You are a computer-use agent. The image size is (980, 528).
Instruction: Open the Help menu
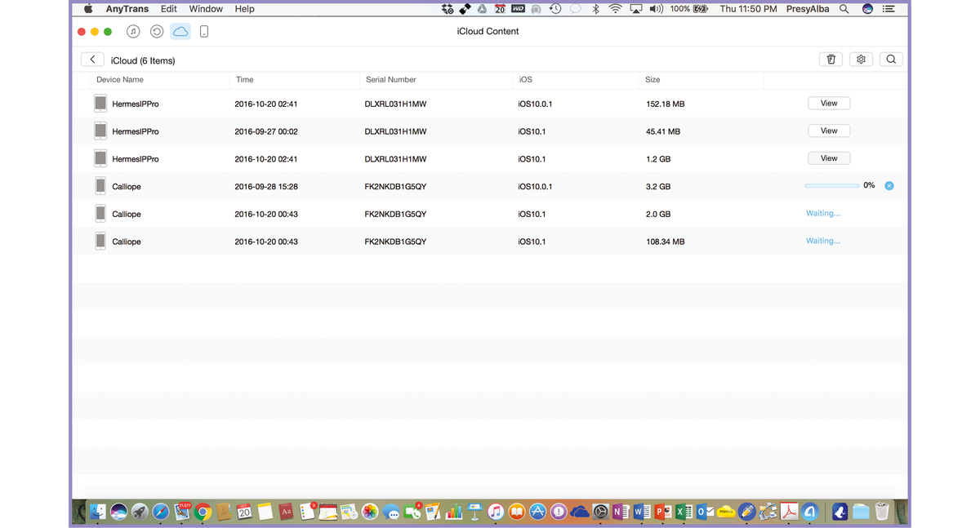[x=244, y=9]
